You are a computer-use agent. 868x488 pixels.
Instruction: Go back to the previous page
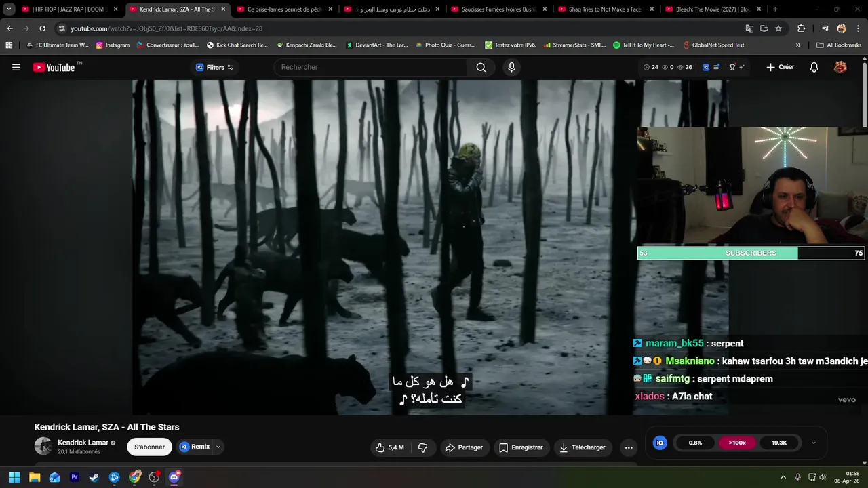coord(9,28)
